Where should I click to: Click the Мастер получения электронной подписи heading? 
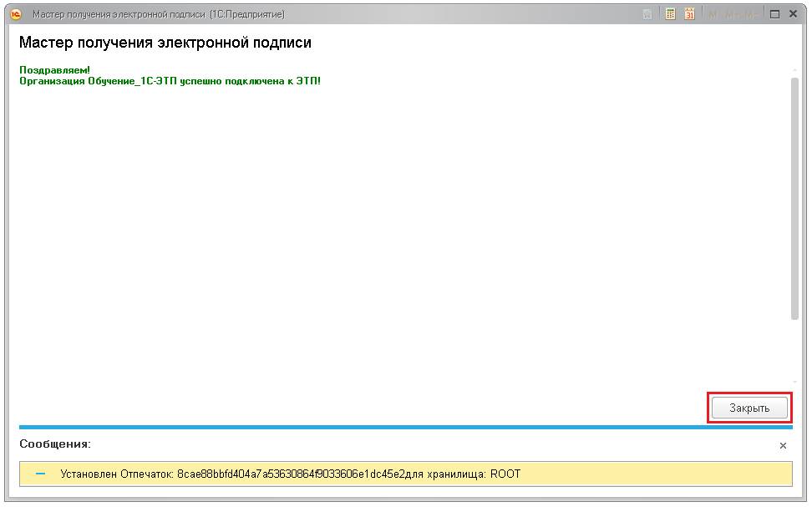(165, 43)
